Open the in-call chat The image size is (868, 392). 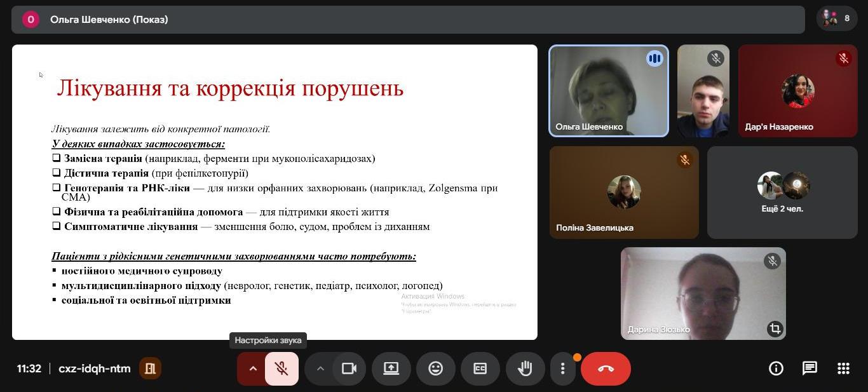809,368
